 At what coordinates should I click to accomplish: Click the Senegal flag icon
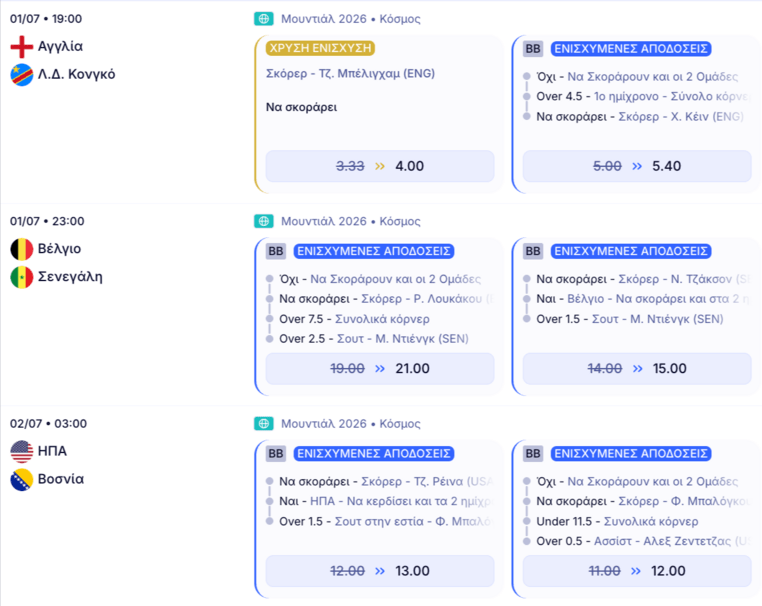[x=22, y=277]
